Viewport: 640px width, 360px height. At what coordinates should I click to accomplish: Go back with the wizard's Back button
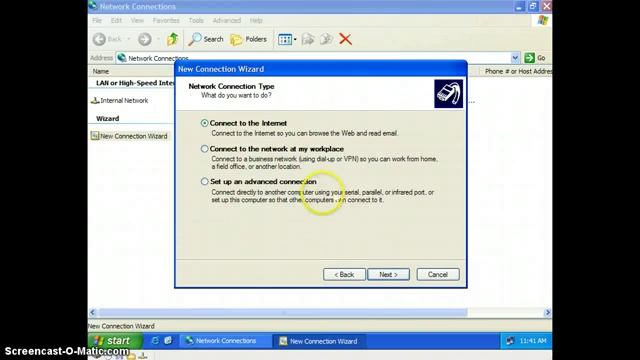click(x=344, y=275)
